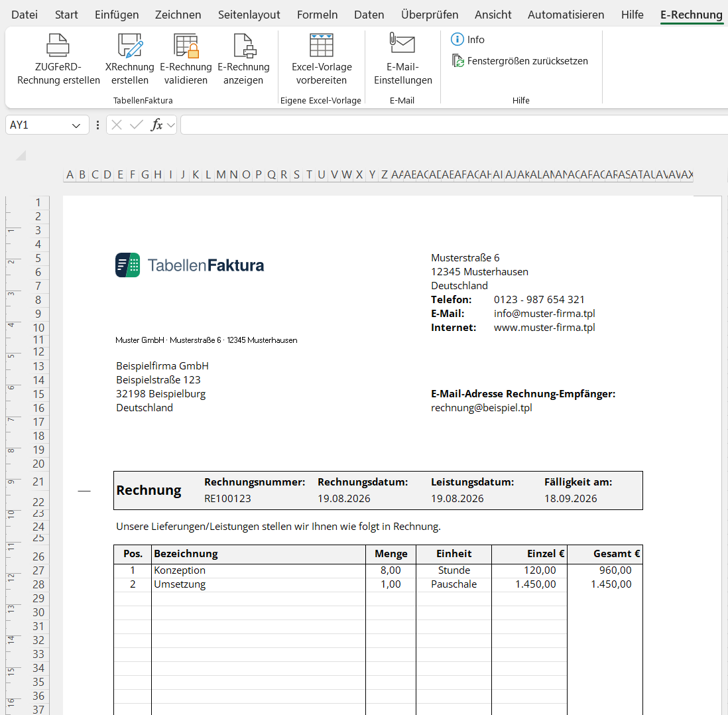Click total 1.450,00 in Gesamt column
Screen dimensions: 728x715
[605, 584]
